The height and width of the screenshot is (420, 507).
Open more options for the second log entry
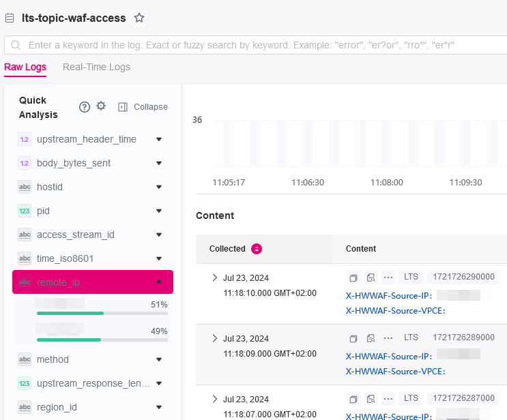(388, 337)
